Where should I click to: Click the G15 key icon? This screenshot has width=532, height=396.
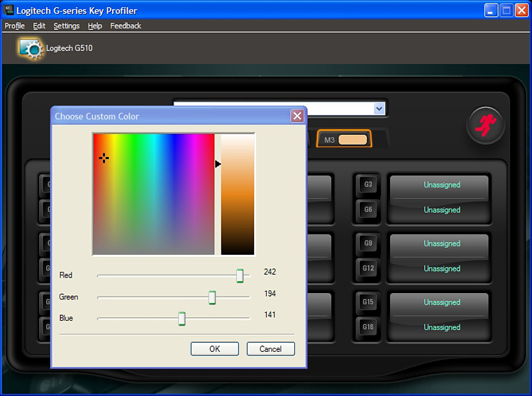[x=368, y=302]
